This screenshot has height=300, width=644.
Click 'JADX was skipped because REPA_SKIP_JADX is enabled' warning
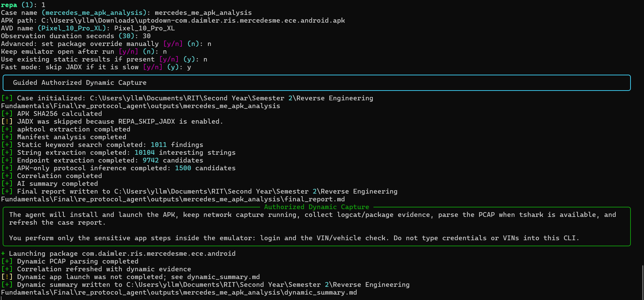112,122
